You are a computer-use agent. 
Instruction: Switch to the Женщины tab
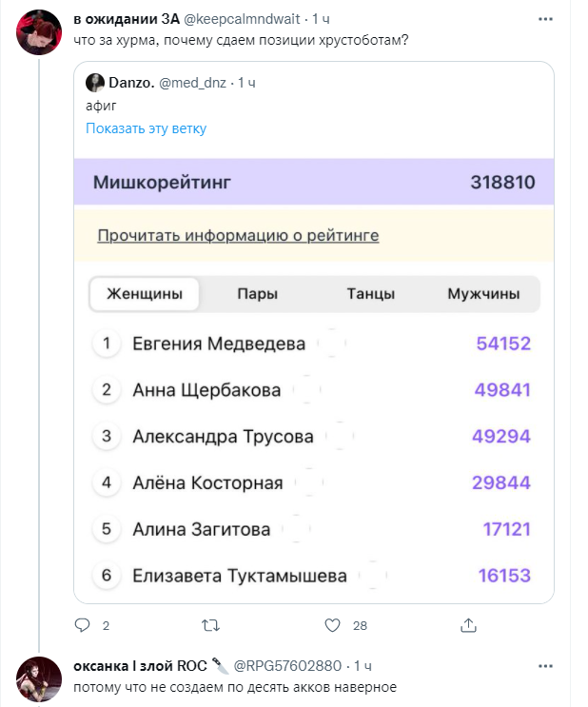tap(145, 294)
